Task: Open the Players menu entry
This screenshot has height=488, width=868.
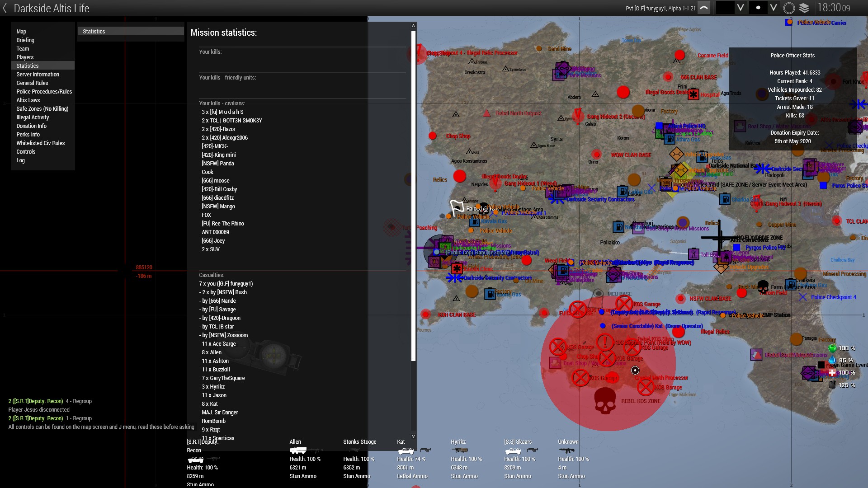Action: click(x=25, y=57)
